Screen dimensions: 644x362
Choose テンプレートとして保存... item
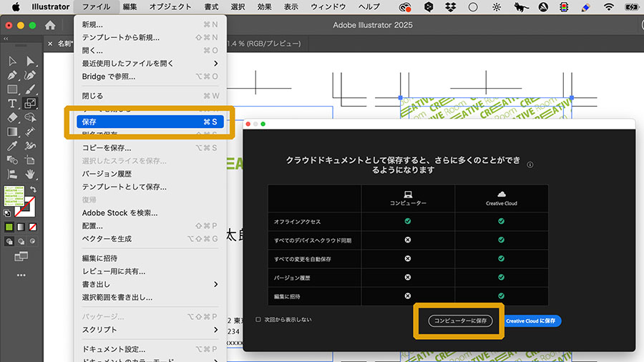point(150,187)
